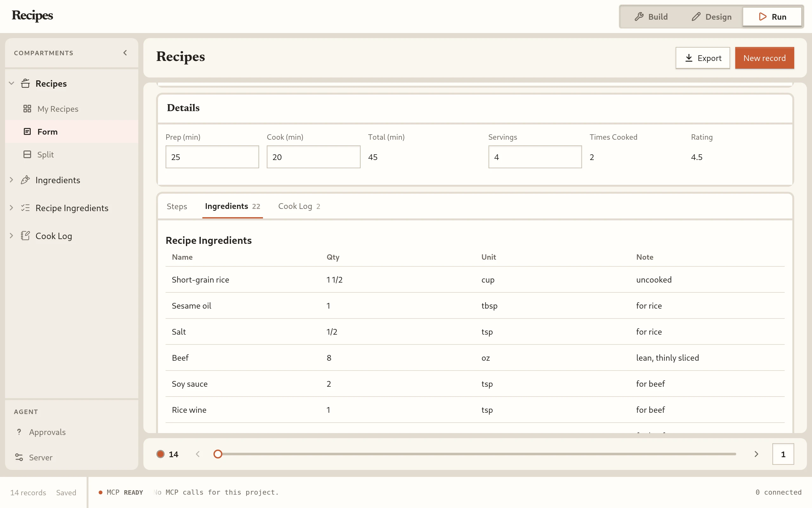Click the Approvals question mark icon

click(x=19, y=432)
